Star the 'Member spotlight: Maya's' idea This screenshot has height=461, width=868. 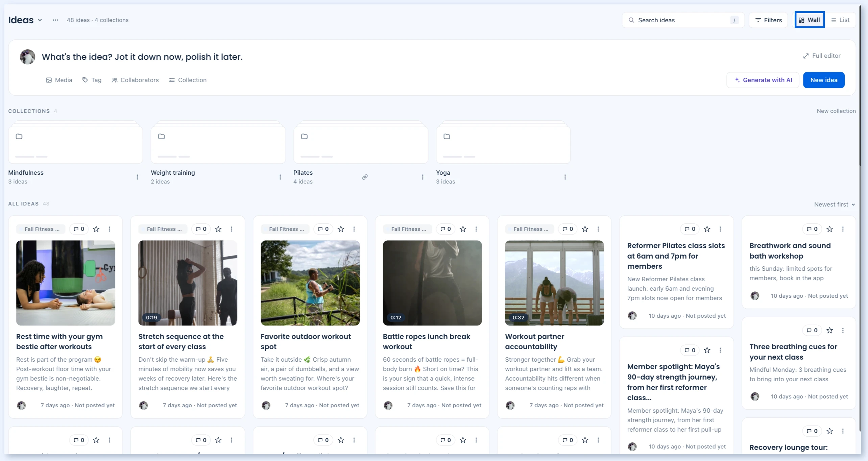(x=707, y=350)
